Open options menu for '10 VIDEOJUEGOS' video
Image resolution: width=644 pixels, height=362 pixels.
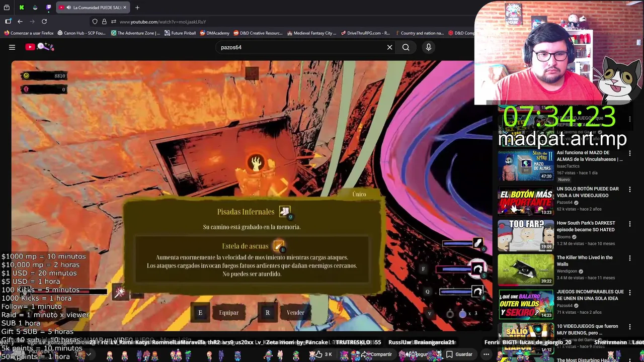629,327
